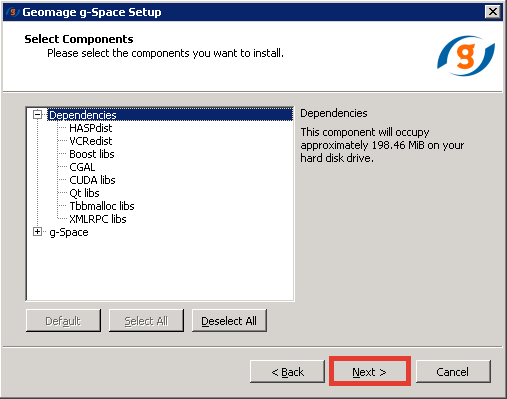Select the Tbbmalloc libs component
This screenshot has height=399, width=507.
(102, 206)
